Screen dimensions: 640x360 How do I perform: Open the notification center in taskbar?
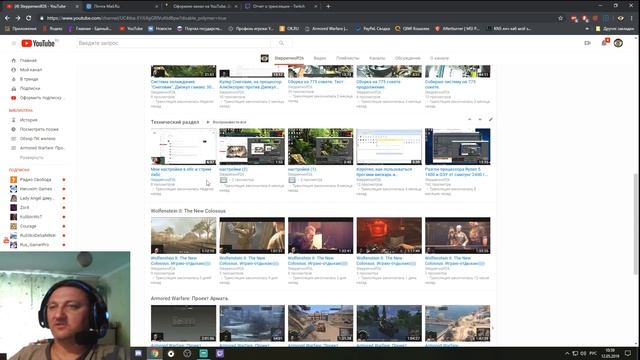tap(628, 353)
